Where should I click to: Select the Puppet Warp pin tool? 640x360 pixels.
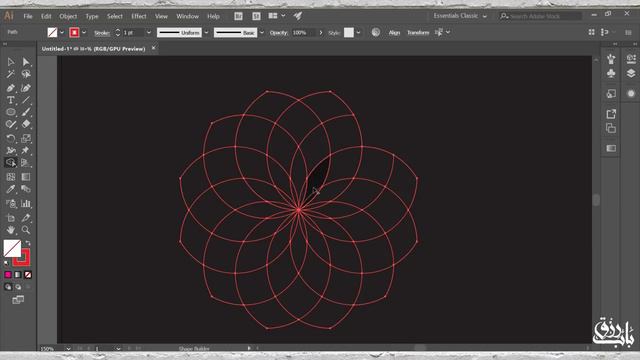tap(26, 151)
